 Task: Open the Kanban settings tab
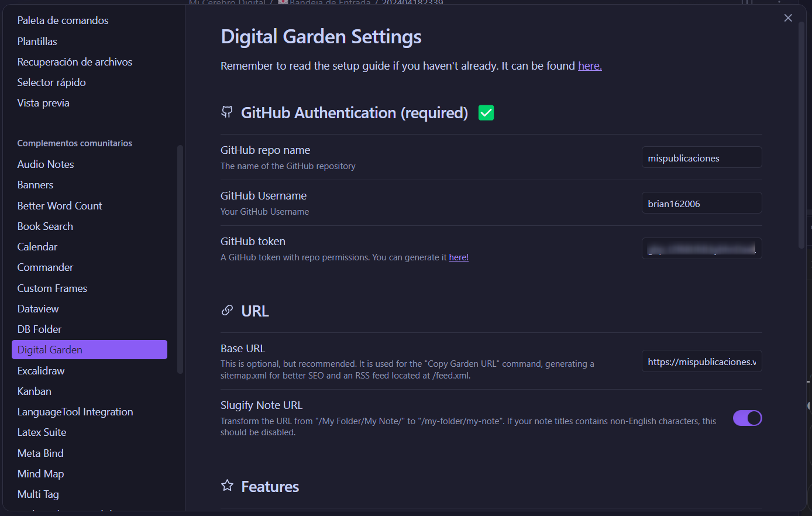click(x=35, y=391)
